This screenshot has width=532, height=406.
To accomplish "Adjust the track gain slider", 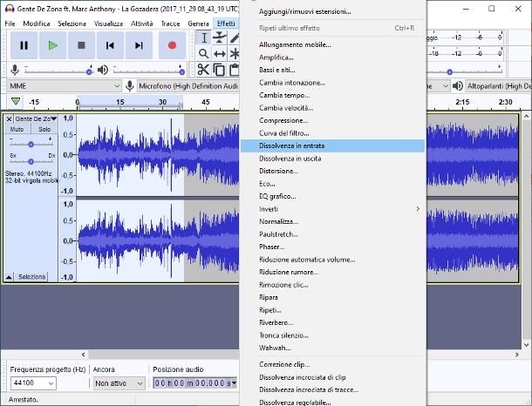I will pos(31,144).
